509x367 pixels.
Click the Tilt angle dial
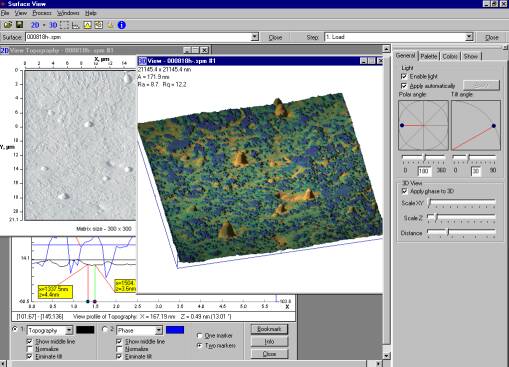476,125
